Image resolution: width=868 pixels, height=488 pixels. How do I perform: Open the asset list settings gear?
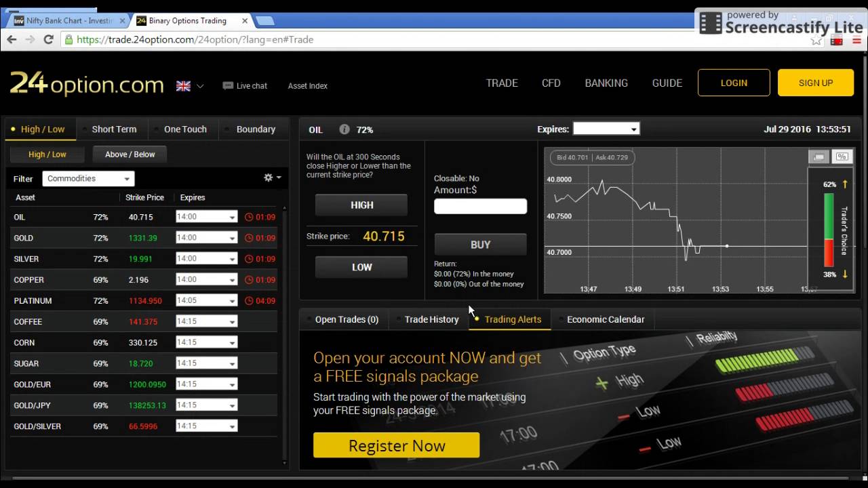click(272, 178)
